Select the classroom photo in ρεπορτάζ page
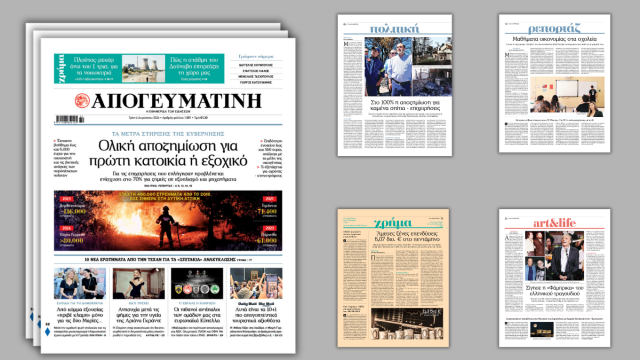Viewport: 640px width, 360px height. pos(567,96)
